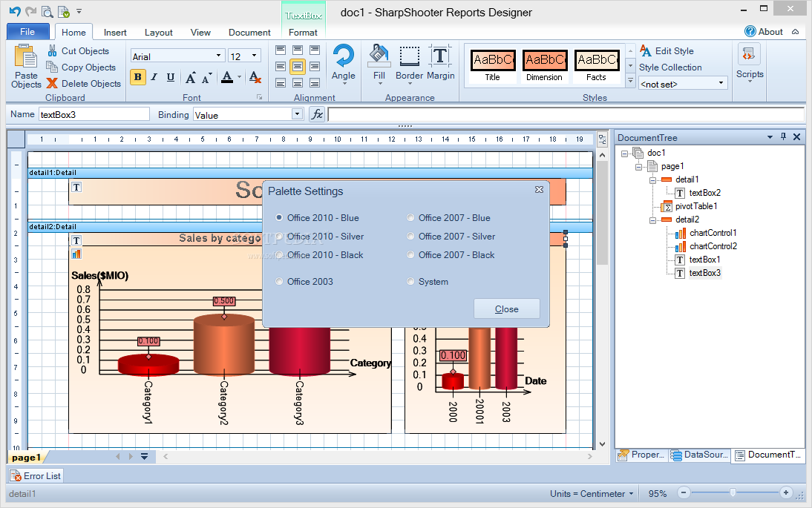Open the Binding Value dropdown

(297, 114)
